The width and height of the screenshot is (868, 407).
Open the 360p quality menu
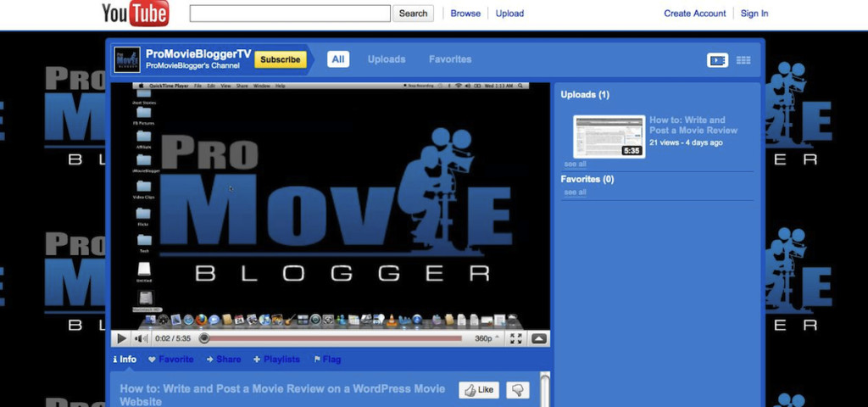tap(486, 339)
